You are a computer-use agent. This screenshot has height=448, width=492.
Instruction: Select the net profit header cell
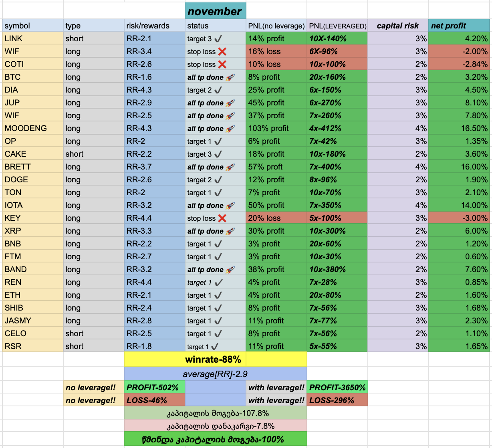[x=459, y=26]
